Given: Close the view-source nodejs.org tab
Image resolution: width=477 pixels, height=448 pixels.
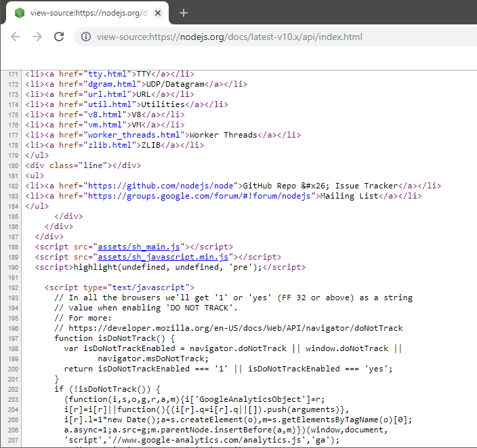Looking at the screenshot, I should 158,13.
